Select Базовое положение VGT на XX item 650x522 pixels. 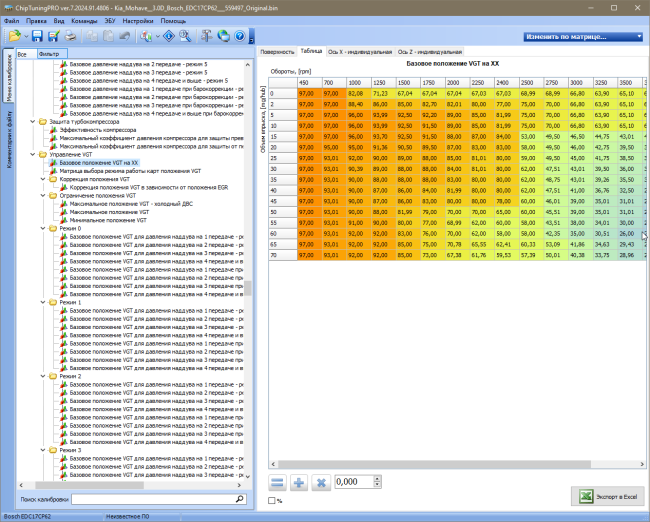point(99,163)
